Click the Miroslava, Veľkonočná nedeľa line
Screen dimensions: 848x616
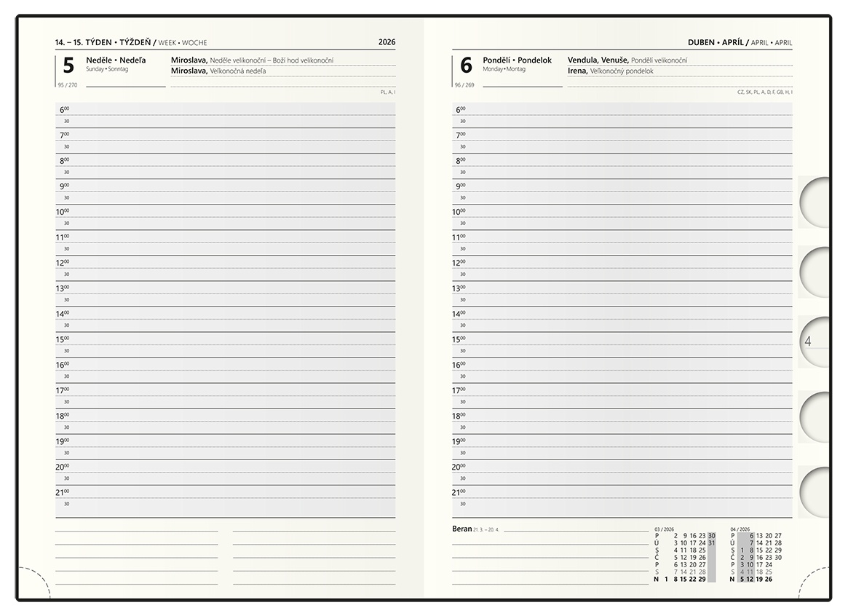(x=218, y=71)
